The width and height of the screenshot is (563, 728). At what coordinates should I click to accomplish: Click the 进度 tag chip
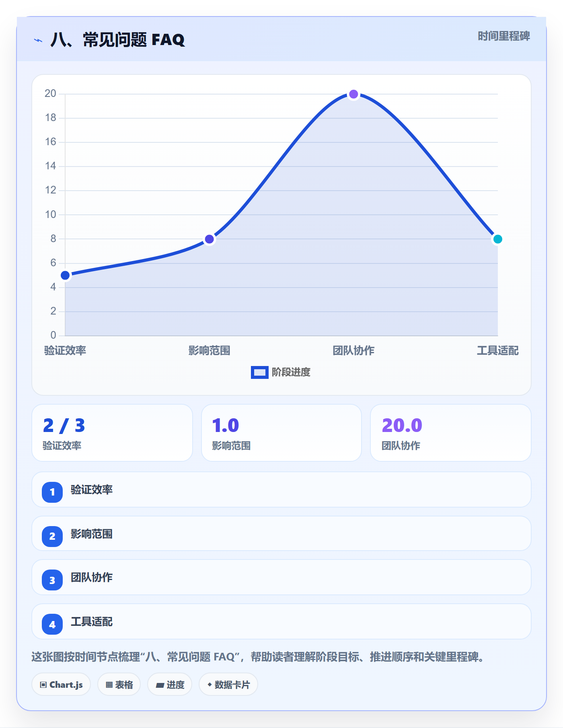tap(170, 685)
